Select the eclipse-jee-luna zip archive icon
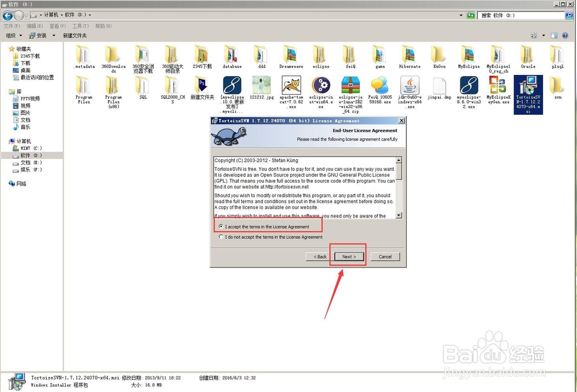Screen dimensions: 577x392 coord(350,85)
